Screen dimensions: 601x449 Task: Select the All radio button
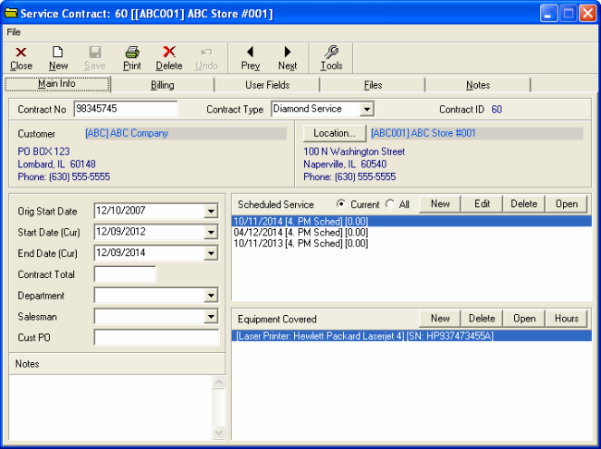pyautogui.click(x=390, y=204)
